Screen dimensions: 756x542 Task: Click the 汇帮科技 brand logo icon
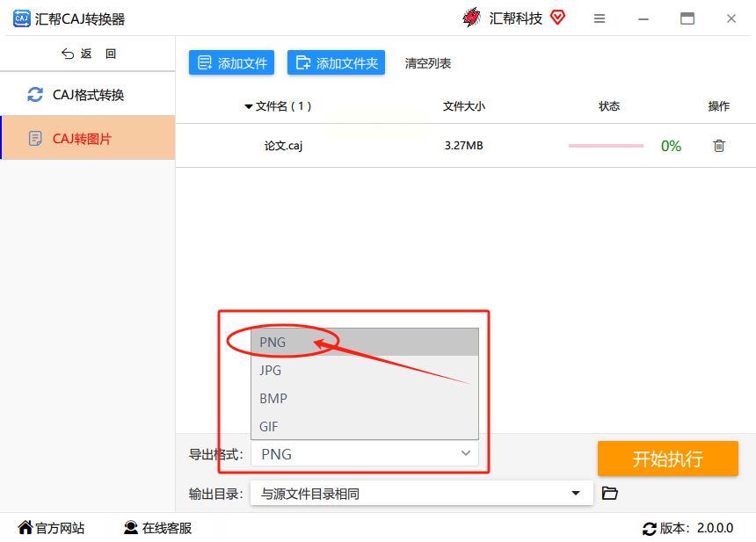click(471, 18)
